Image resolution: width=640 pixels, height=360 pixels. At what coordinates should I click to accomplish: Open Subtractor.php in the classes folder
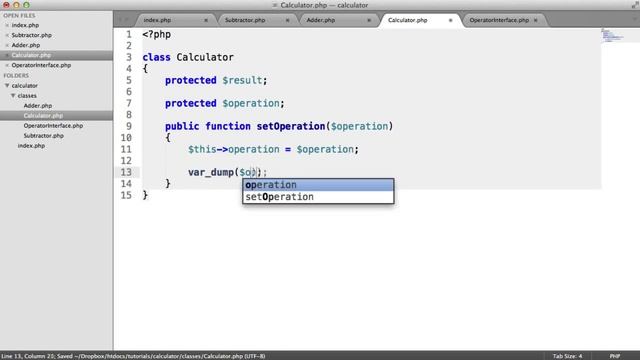(44, 136)
